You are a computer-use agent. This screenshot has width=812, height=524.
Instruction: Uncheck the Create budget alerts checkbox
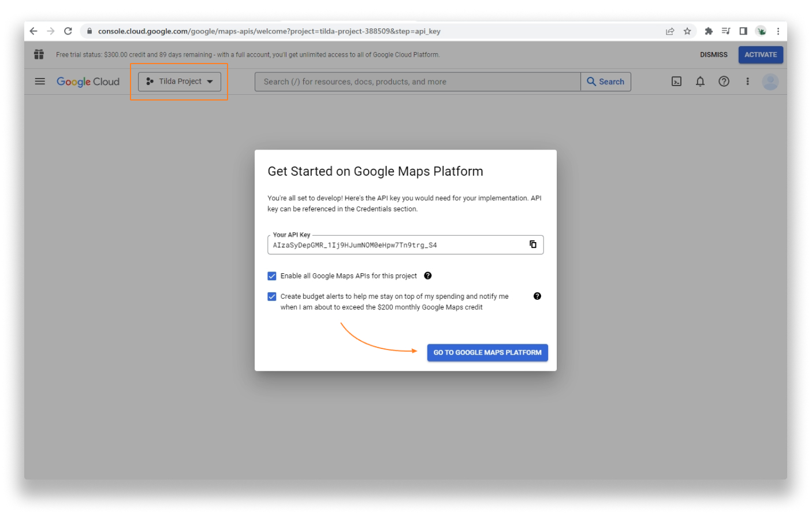point(272,296)
